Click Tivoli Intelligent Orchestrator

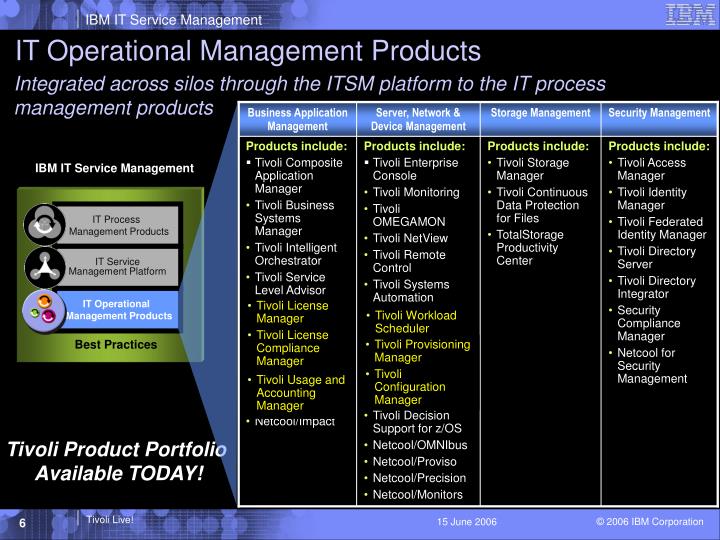[296, 254]
